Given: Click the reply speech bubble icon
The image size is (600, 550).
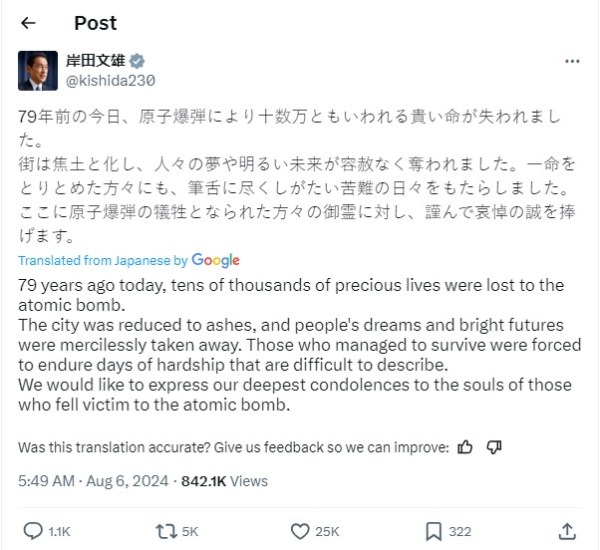Looking at the screenshot, I should 33,531.
